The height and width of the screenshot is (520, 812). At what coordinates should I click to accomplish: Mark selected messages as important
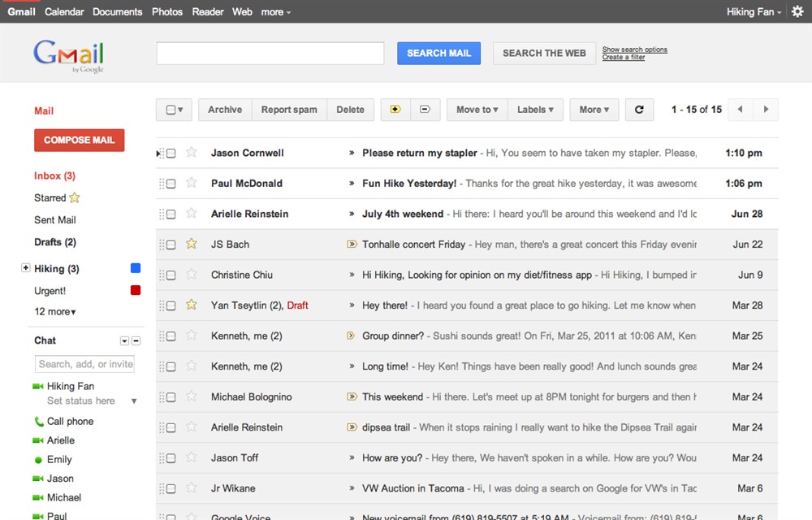click(395, 109)
